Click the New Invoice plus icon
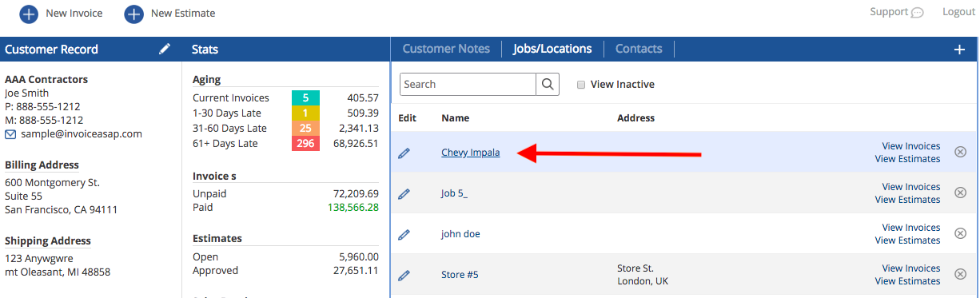 coord(29,14)
